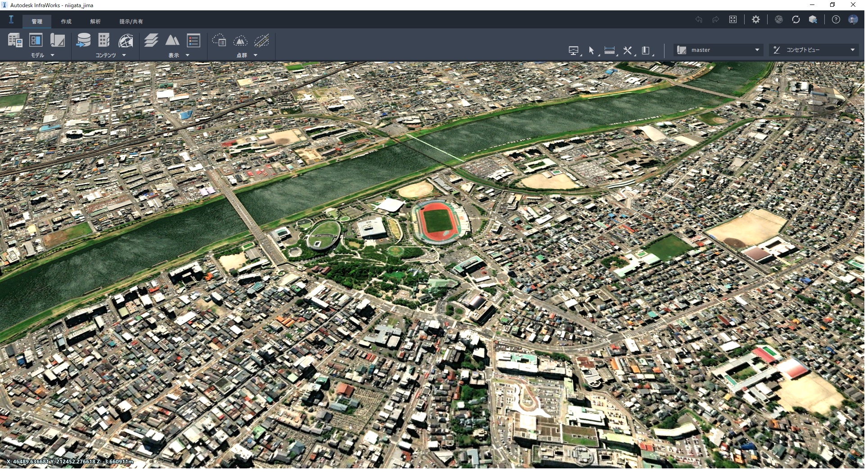
Task: Click the point cloud list icon
Action: (219, 41)
